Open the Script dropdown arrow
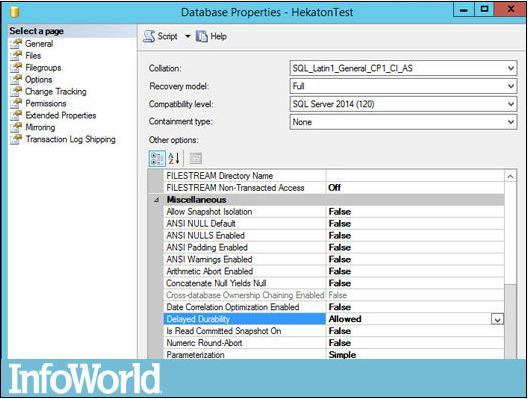The width and height of the screenshot is (528, 399). point(188,36)
